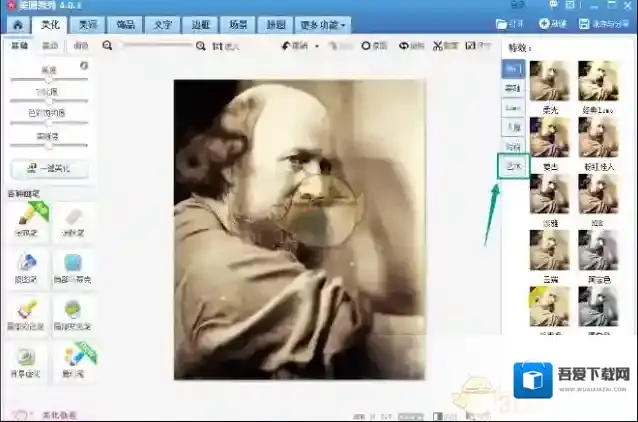Screen dimensions: 638x422
Task: Select the second effects category tab
Action: click(x=513, y=88)
